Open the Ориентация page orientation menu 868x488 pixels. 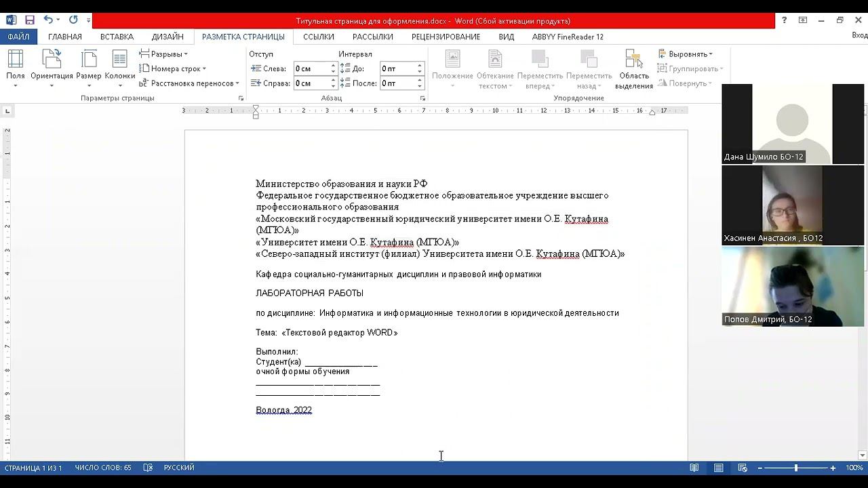click(52, 69)
